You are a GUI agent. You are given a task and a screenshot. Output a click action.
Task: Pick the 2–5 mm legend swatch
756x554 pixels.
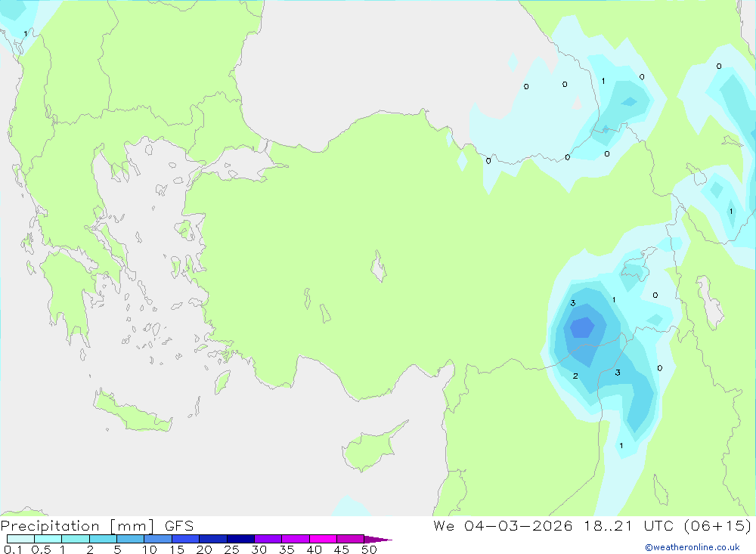click(x=103, y=539)
